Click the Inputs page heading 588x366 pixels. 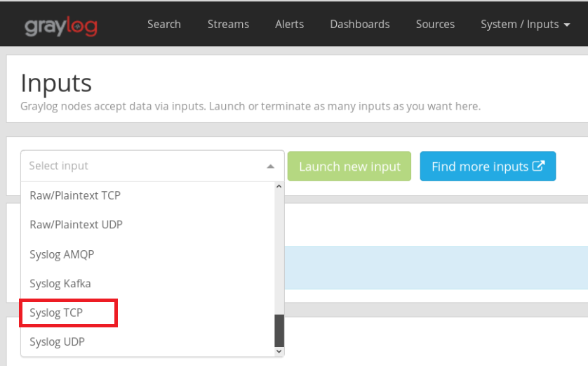tap(56, 84)
